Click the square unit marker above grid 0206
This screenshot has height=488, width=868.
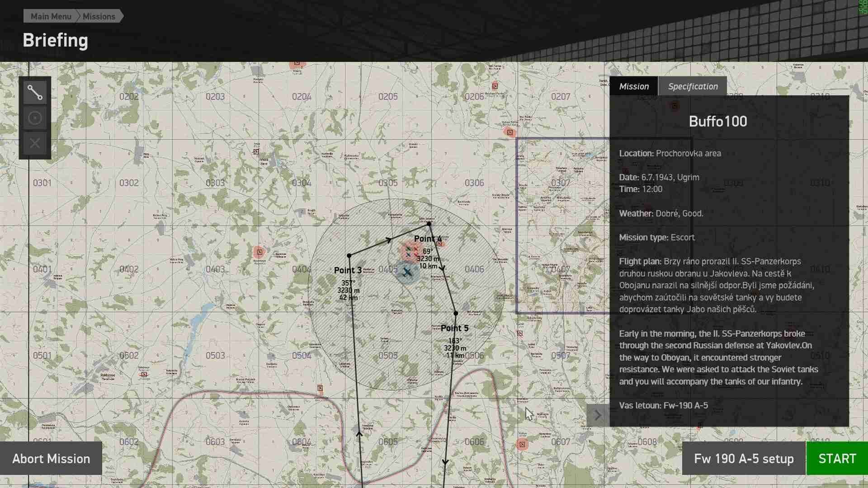(495, 86)
